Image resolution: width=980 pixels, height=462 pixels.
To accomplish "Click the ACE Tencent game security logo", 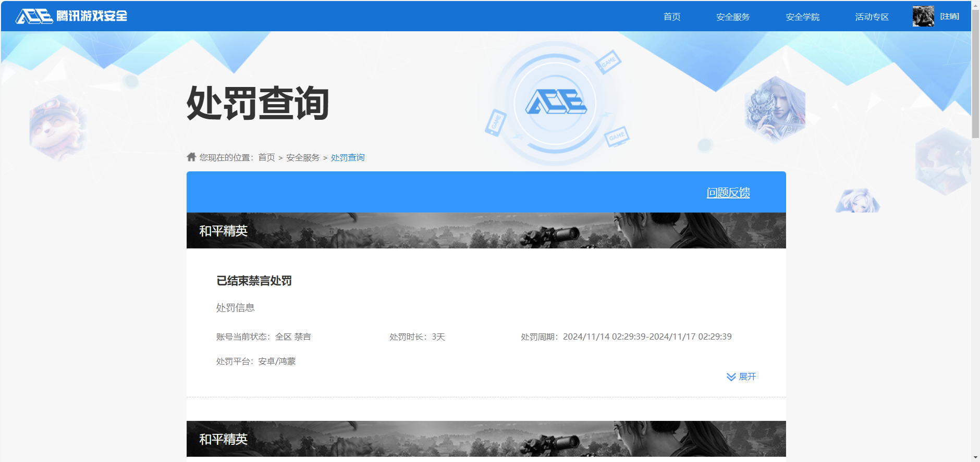I will coord(71,16).
